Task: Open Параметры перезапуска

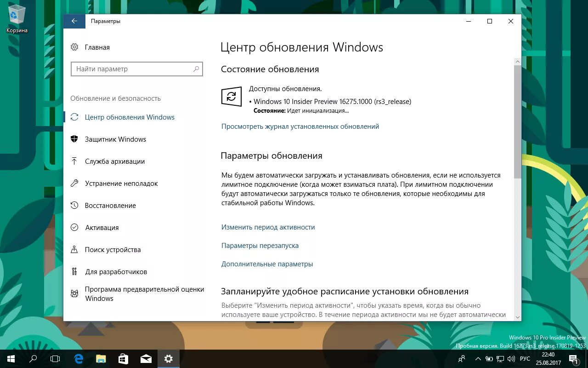Action: 259,245
